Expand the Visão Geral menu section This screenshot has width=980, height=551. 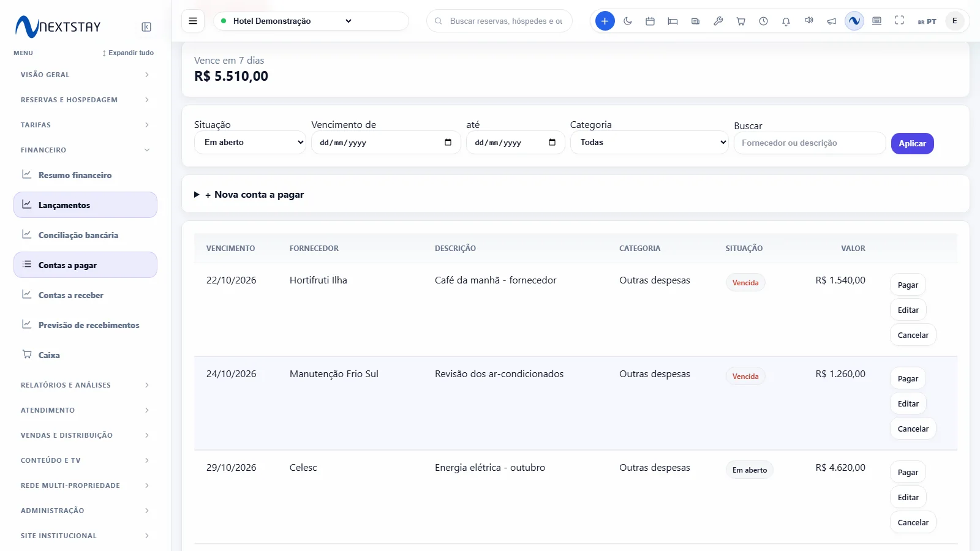coord(85,75)
